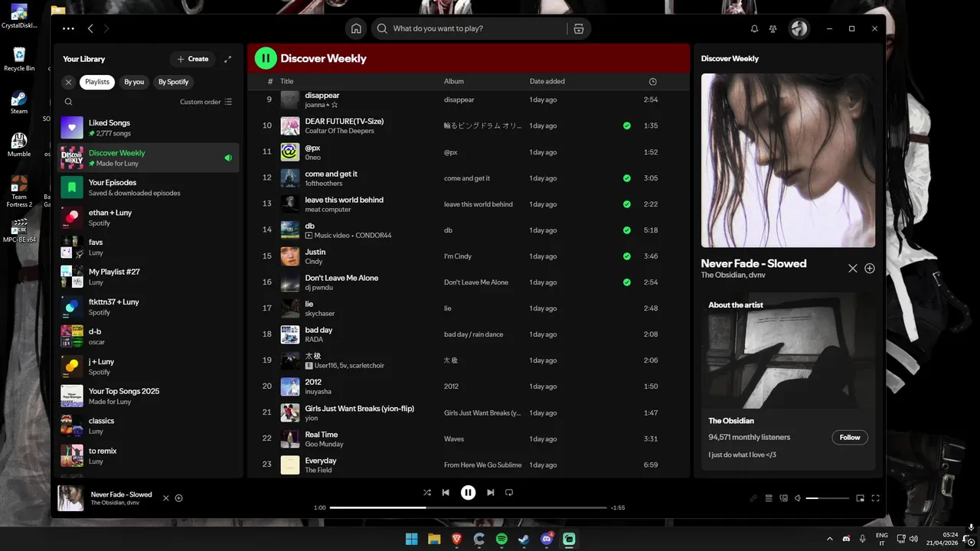The image size is (980, 551).
Task: Select the track Girls Just Want Breaks (yion-flip)
Action: point(468,412)
